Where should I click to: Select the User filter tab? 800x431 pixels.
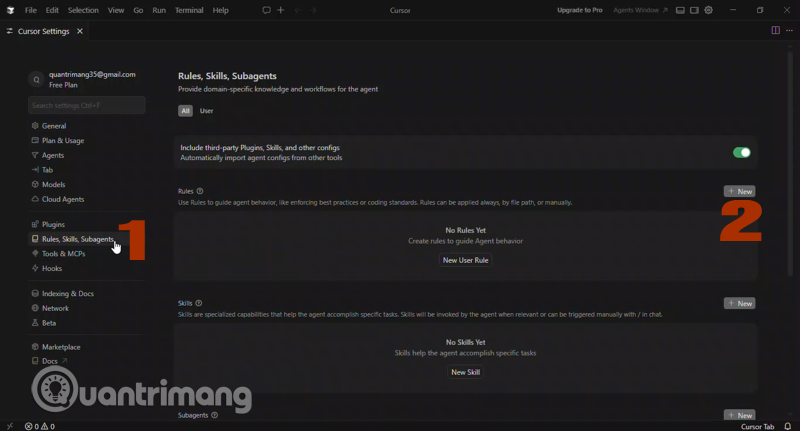click(x=207, y=111)
